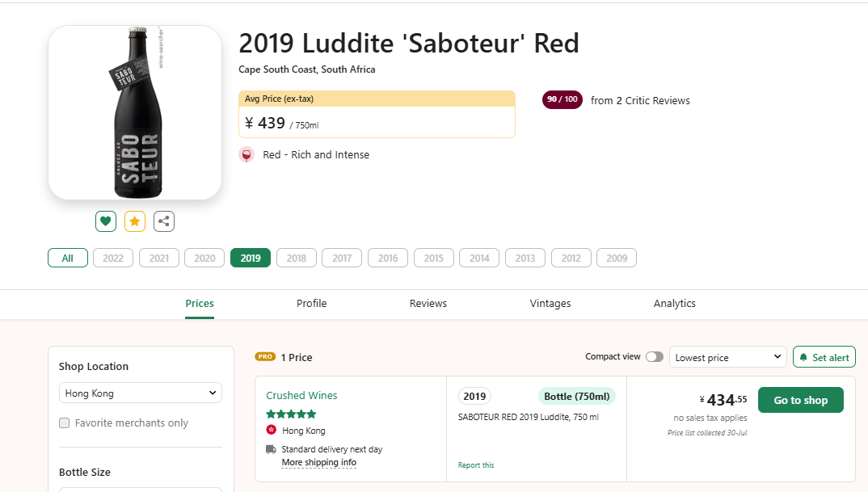Viewport: 868px width, 492px height.
Task: Click the Hong Kong flag icon
Action: click(271, 431)
